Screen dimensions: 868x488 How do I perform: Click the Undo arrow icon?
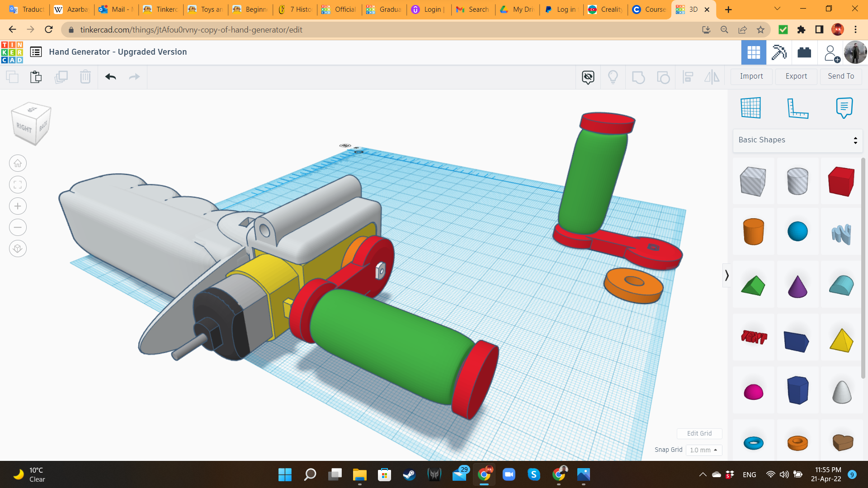pos(111,77)
